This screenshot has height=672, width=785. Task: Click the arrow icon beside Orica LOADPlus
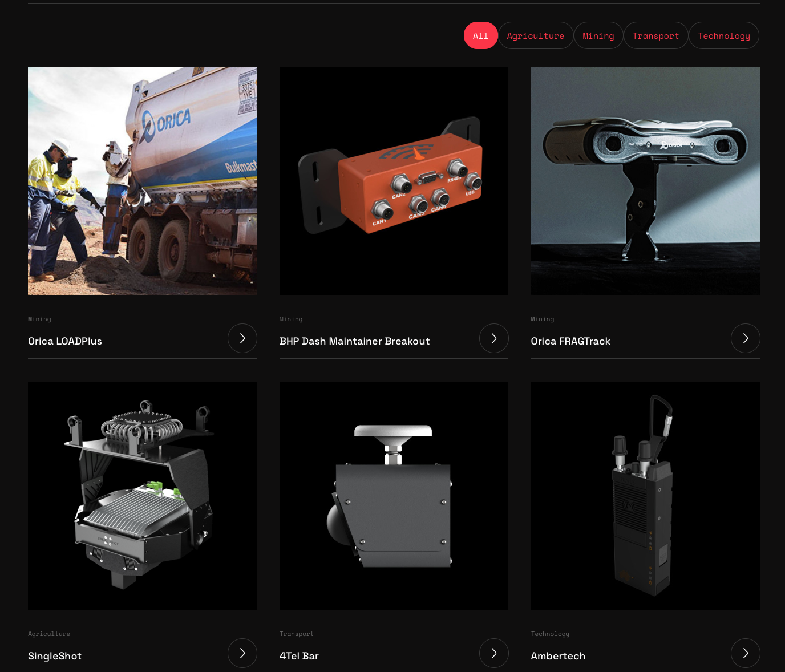coord(242,338)
